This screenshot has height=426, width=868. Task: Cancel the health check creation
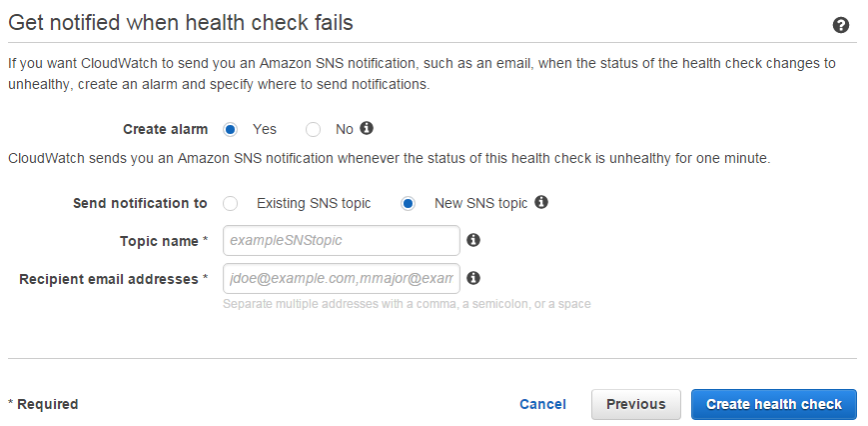[x=542, y=404]
